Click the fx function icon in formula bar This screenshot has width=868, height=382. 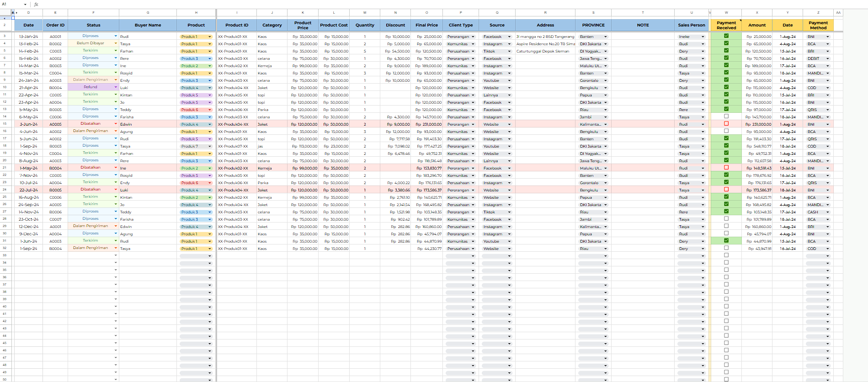point(36,4)
